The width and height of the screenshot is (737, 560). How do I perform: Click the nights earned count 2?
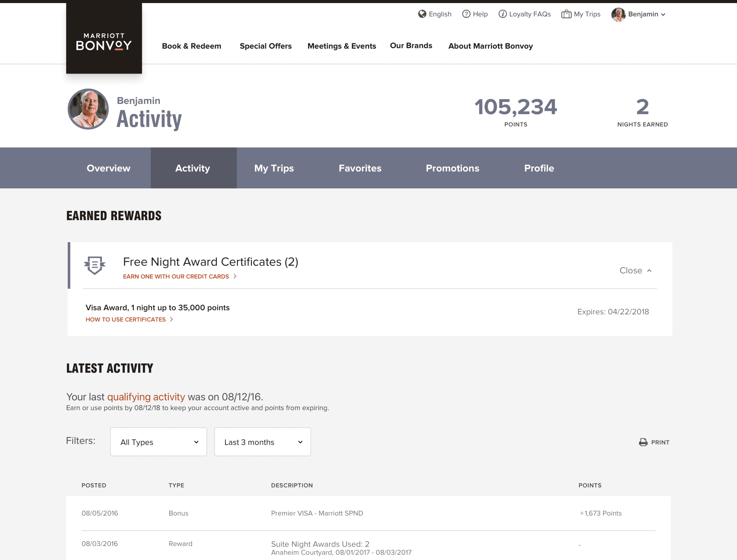tap(642, 107)
